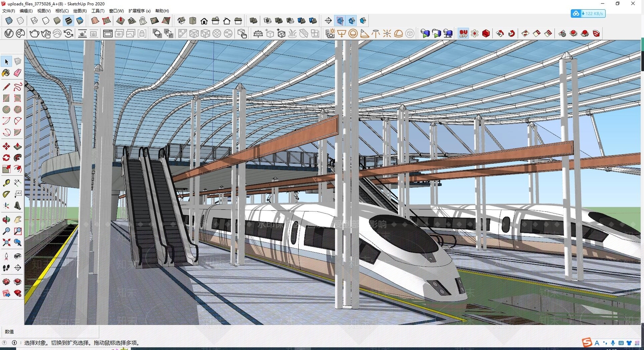Open the 文件(F) menu
This screenshot has width=644, height=350.
point(8,11)
